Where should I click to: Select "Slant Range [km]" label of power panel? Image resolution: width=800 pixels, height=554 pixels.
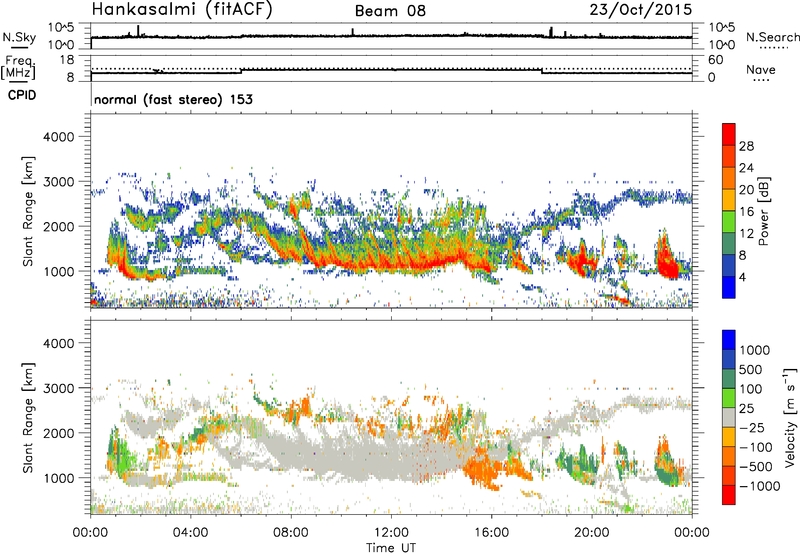click(x=28, y=211)
